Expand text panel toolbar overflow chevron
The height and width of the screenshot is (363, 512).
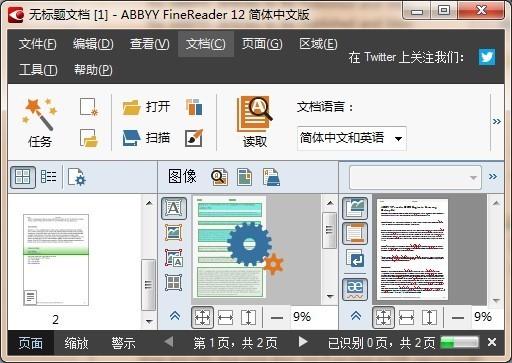pos(493,176)
